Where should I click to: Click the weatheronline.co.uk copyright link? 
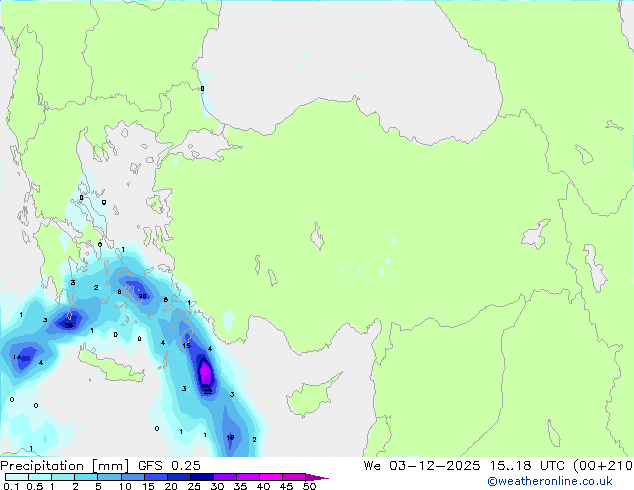pyautogui.click(x=550, y=481)
